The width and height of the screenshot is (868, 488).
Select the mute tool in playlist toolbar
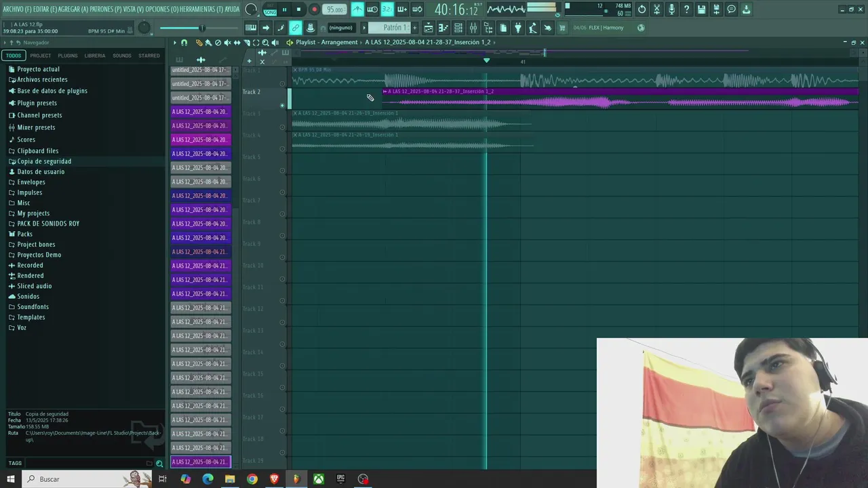227,42
